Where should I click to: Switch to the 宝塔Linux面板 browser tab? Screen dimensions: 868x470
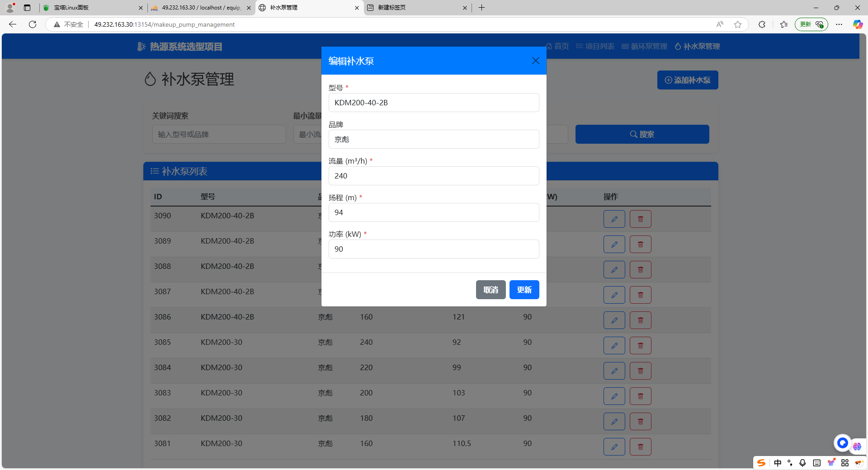(x=93, y=8)
